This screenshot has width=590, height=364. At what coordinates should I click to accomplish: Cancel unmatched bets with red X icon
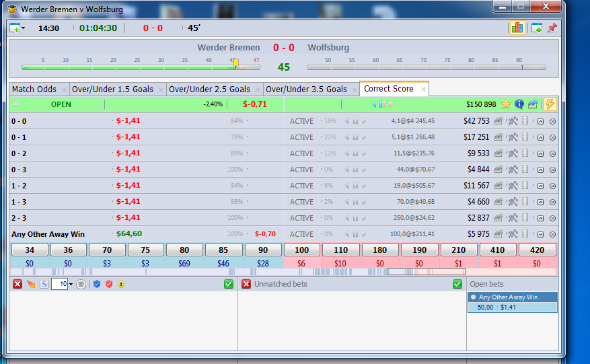tap(246, 284)
